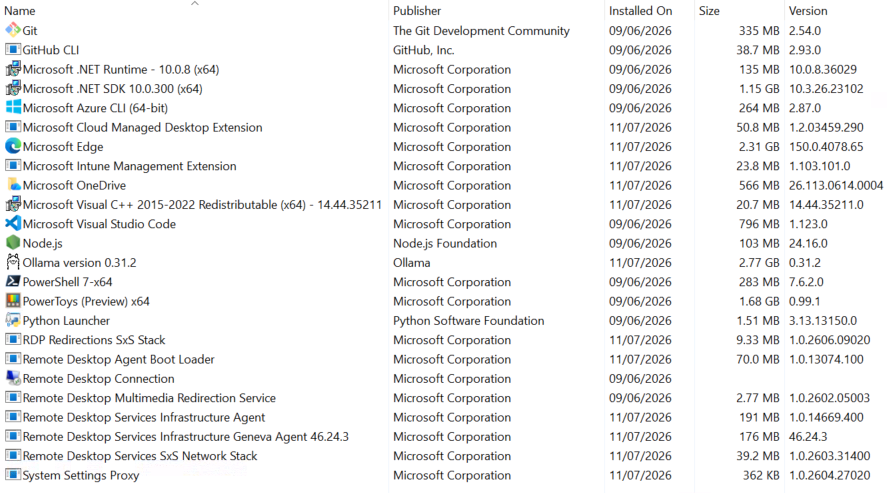Viewport: 894px width, 493px height.
Task: Click the Node.js hexagon icon
Action: coord(13,243)
